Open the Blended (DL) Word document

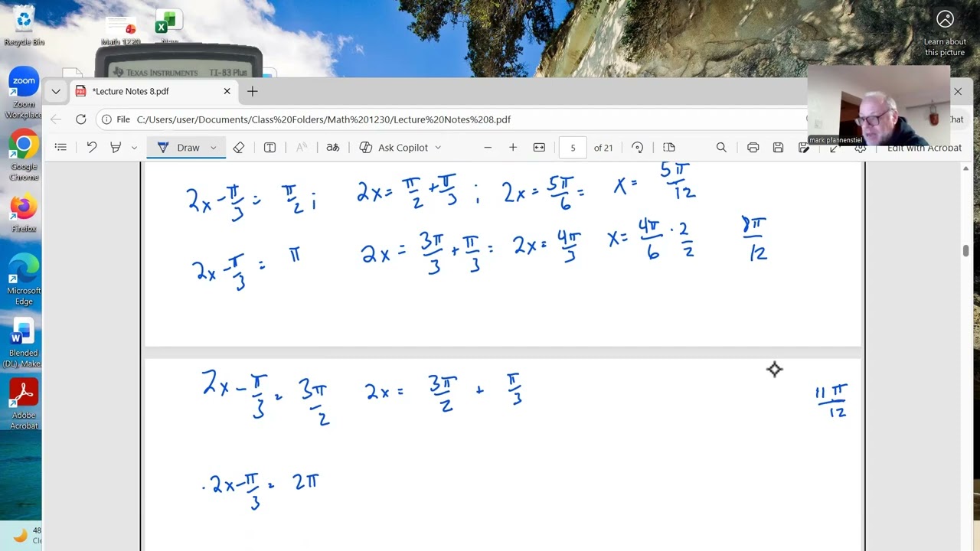click(24, 343)
